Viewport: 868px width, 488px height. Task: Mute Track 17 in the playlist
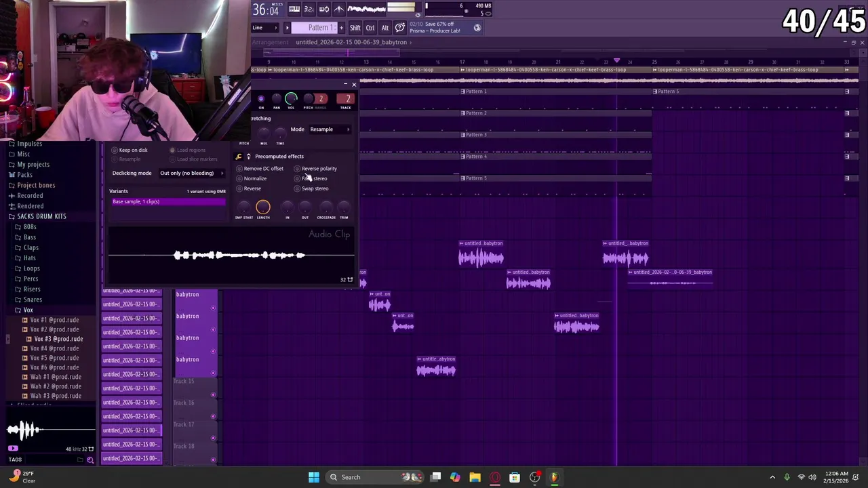[214, 438]
